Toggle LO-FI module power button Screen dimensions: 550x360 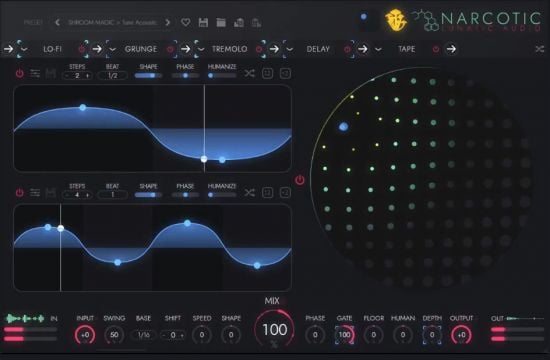click(x=82, y=49)
